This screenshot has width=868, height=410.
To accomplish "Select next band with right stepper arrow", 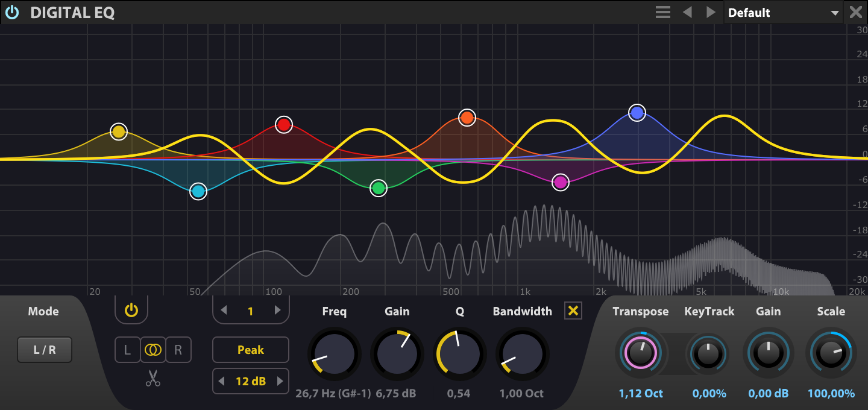I will coord(278,311).
